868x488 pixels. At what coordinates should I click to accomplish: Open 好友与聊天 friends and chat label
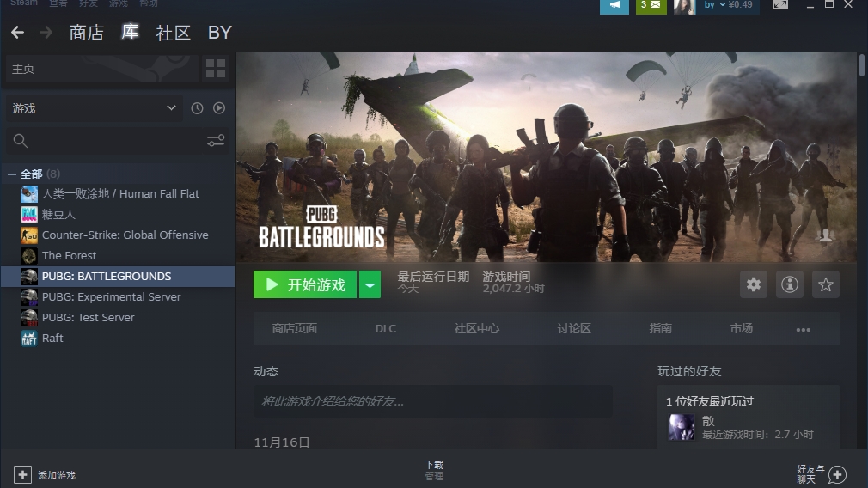(810, 474)
